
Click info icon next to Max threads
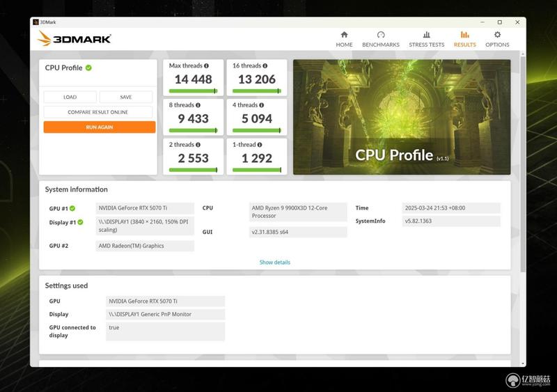click(206, 65)
